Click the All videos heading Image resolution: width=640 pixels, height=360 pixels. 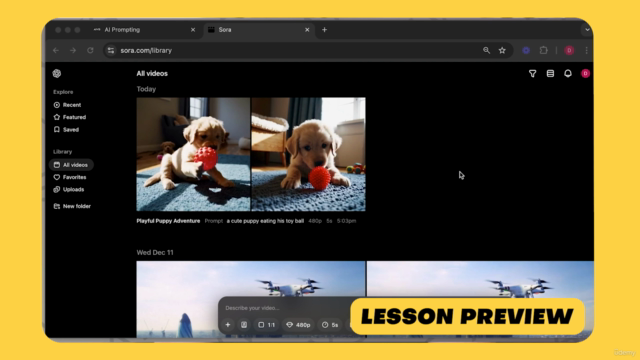pos(152,73)
